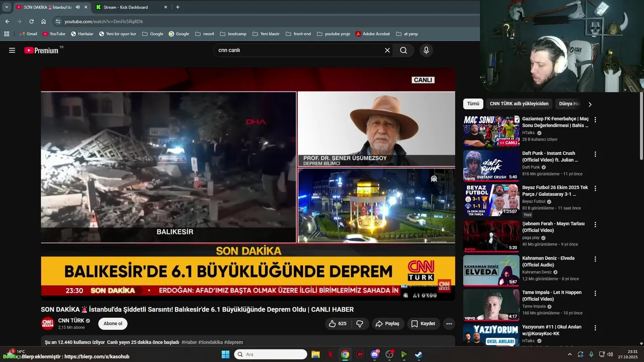This screenshot has width=644, height=362.
Task: Open options for Gaziantep FK-Fenerbahçe video
Action: [595, 120]
